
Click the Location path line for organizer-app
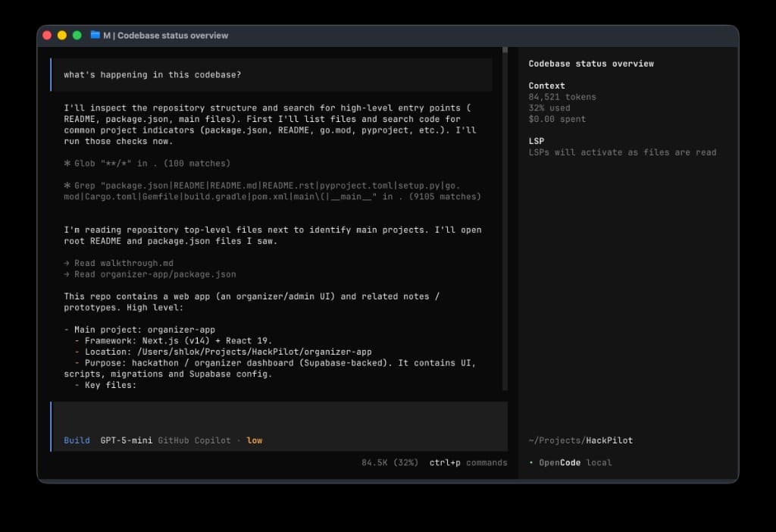pos(223,352)
